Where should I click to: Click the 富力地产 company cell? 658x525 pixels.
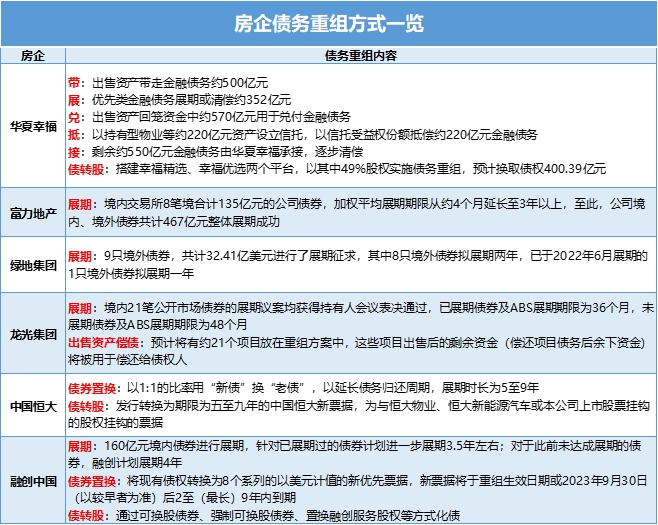[x=33, y=212]
